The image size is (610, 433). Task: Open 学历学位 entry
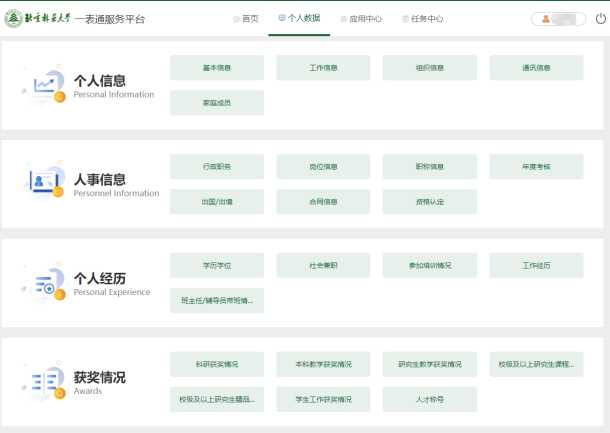coord(217,265)
